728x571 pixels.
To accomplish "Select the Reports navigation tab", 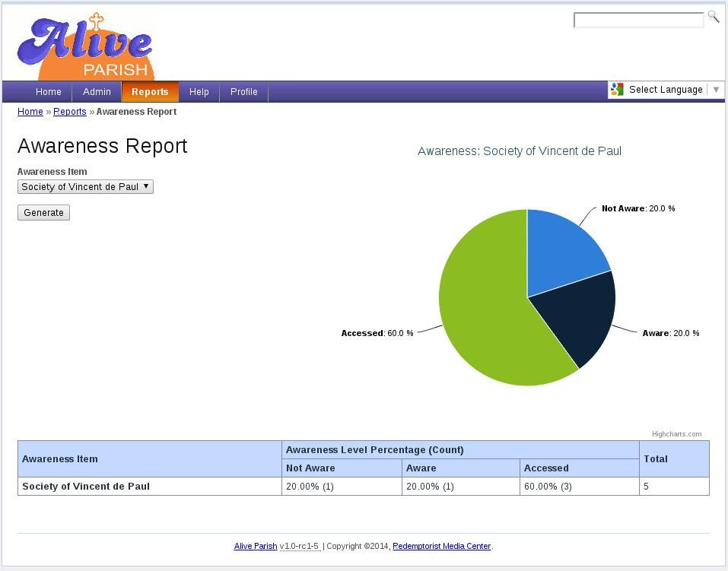I will point(150,91).
